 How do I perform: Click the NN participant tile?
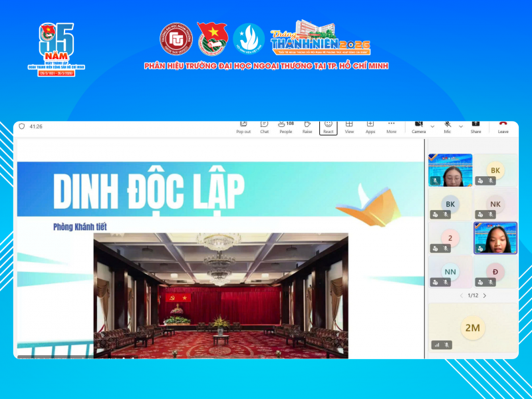point(450,271)
